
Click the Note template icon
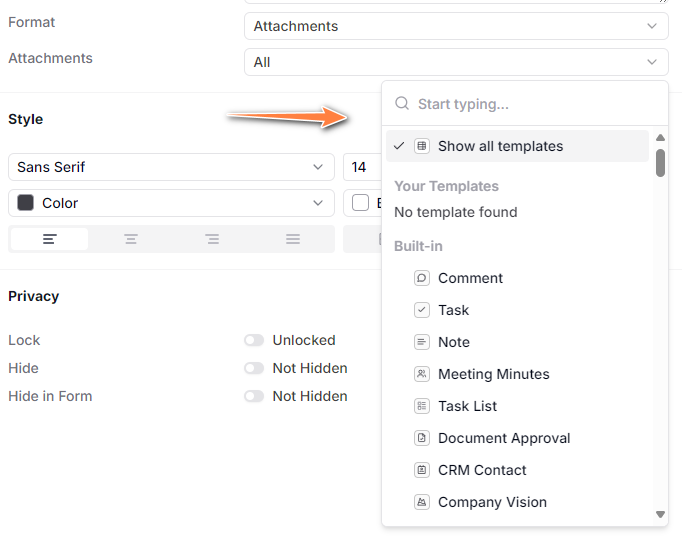[x=421, y=342]
